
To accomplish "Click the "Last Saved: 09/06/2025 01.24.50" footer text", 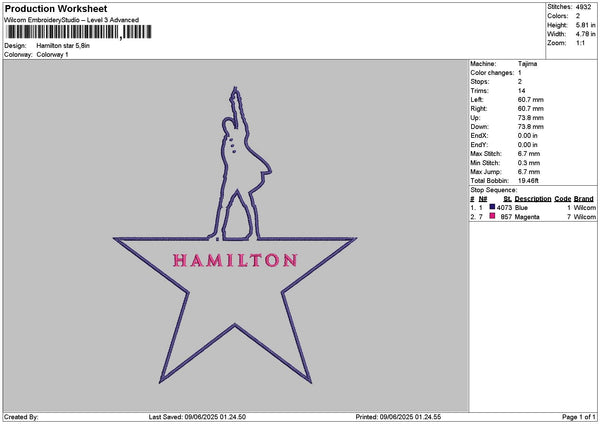I will click(197, 417).
